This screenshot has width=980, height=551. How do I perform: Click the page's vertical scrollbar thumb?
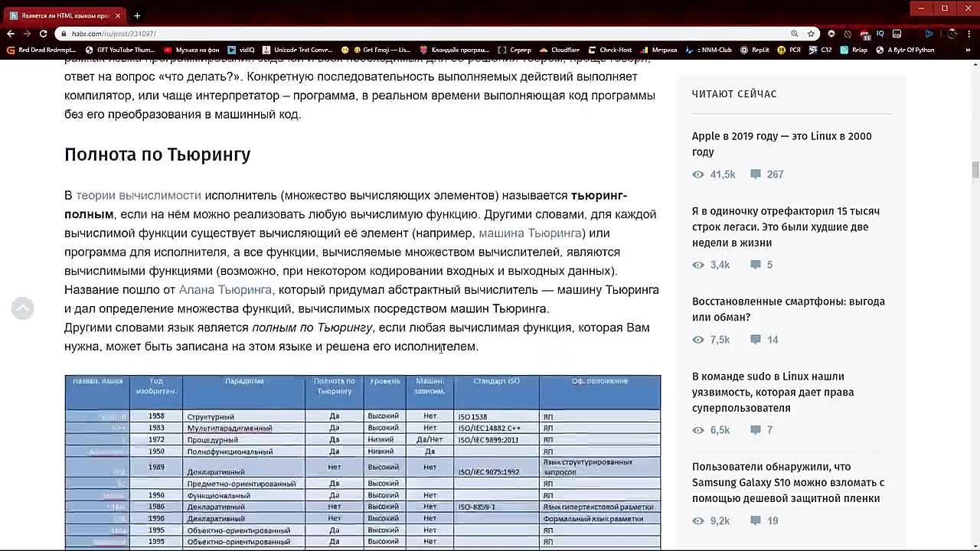coord(975,170)
